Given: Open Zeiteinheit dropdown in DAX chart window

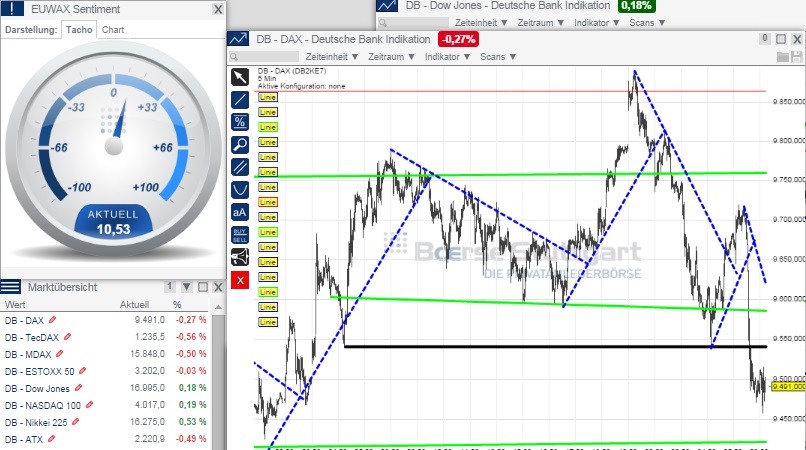Looking at the screenshot, I should click(332, 57).
